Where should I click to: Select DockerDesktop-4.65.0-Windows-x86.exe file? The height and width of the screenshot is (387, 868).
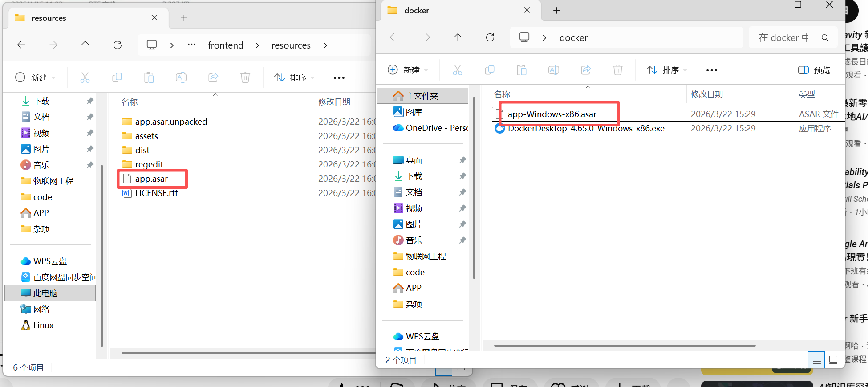586,128
